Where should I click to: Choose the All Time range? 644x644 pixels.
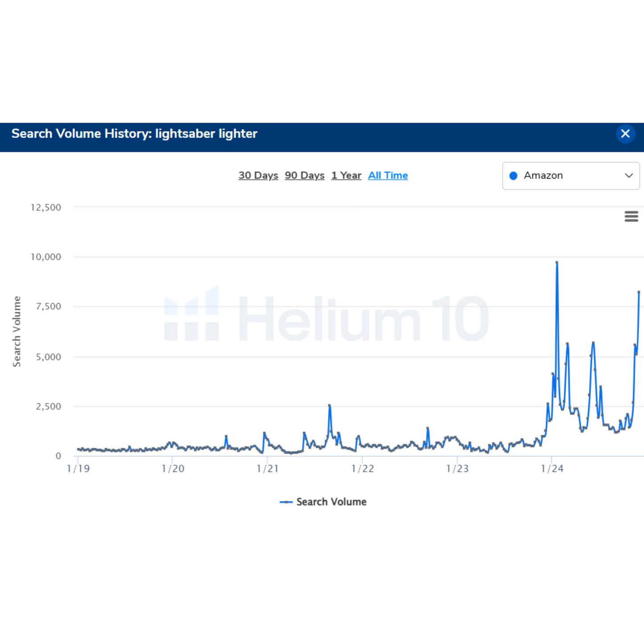coord(388,176)
